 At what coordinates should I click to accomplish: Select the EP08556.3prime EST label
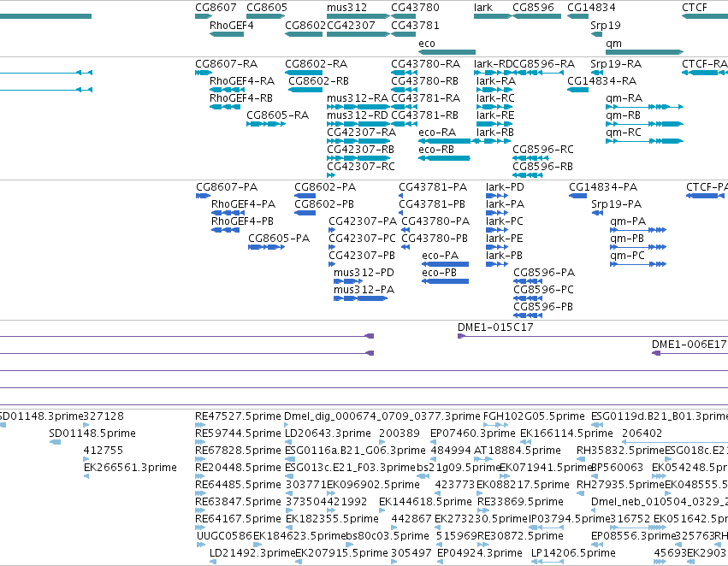(x=632, y=536)
